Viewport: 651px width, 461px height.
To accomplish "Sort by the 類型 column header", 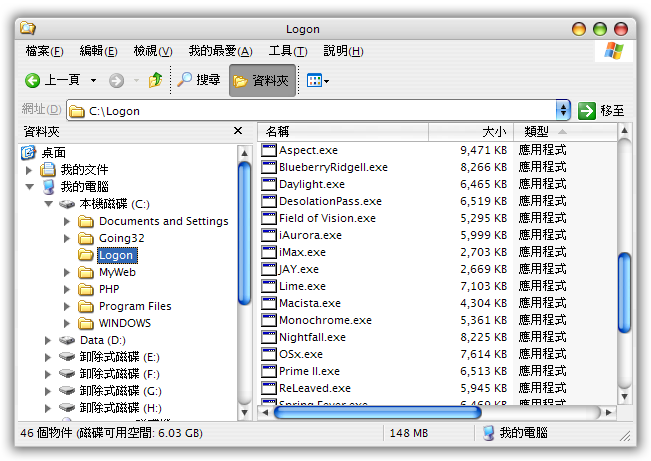I will pyautogui.click(x=565, y=132).
